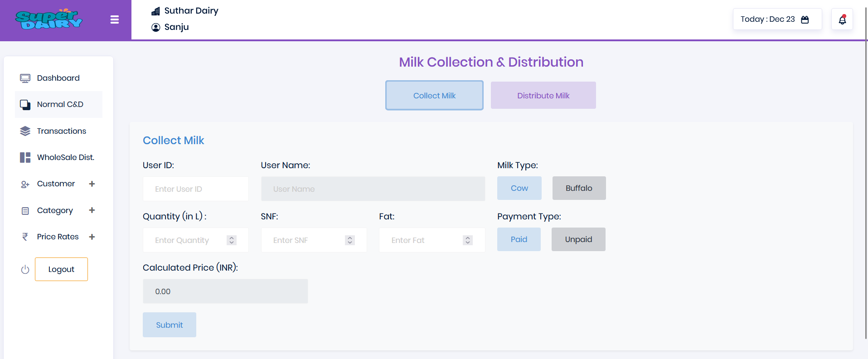868x359 pixels.
Task: Expand the Category submenu
Action: 92,210
